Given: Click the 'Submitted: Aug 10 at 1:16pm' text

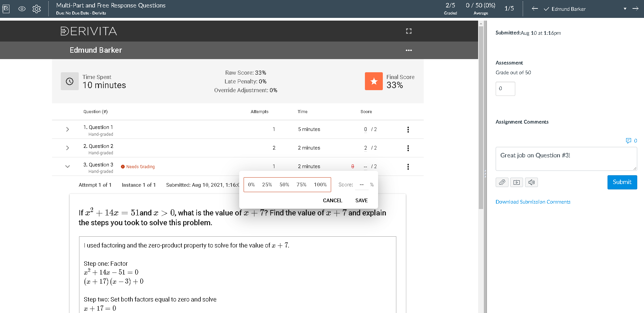Looking at the screenshot, I should coord(528,33).
